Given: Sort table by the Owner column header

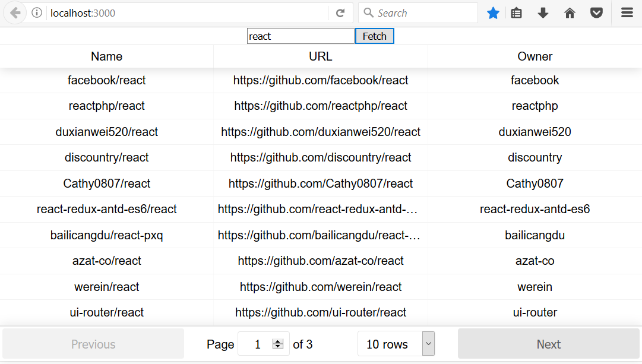Looking at the screenshot, I should [535, 56].
